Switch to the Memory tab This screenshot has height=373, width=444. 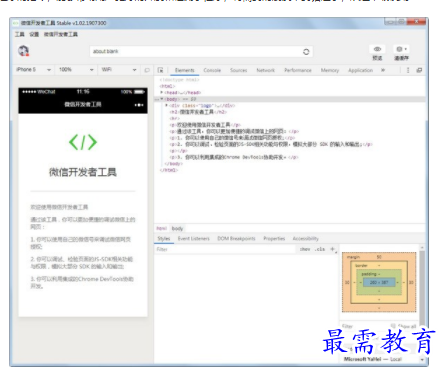click(330, 70)
